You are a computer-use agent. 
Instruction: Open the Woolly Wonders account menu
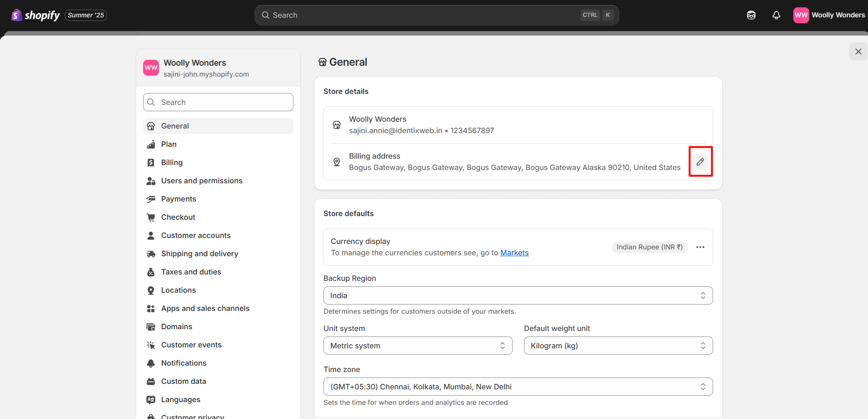[829, 15]
